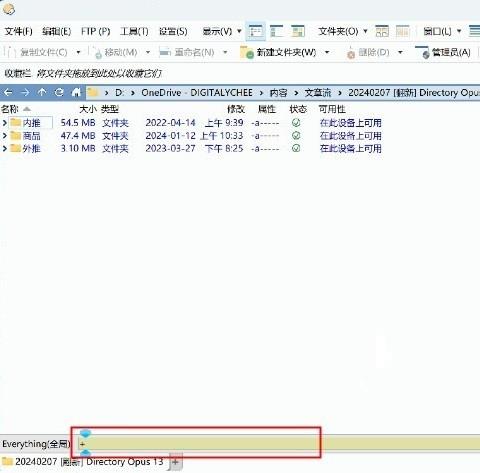Click the blue lines icon at the toolbar's right edge
Viewport: 480px width, 473px height.
474,31
